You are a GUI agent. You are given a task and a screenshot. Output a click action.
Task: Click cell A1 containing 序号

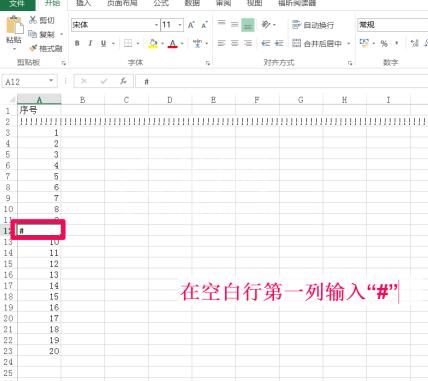[x=39, y=110]
